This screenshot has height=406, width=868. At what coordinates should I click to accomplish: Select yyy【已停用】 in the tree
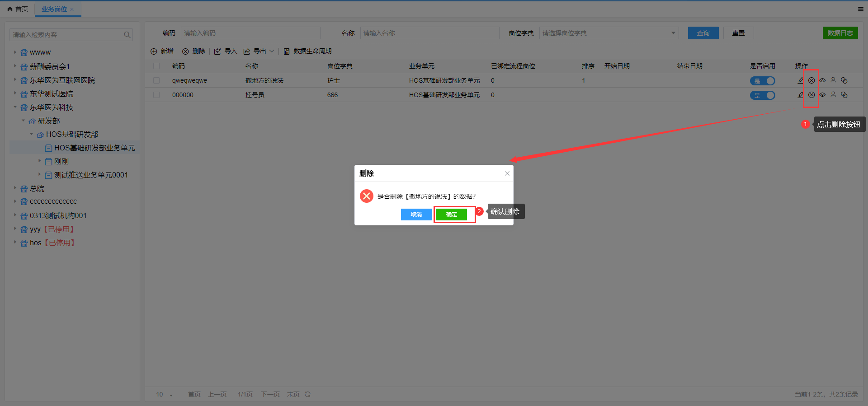tap(52, 229)
